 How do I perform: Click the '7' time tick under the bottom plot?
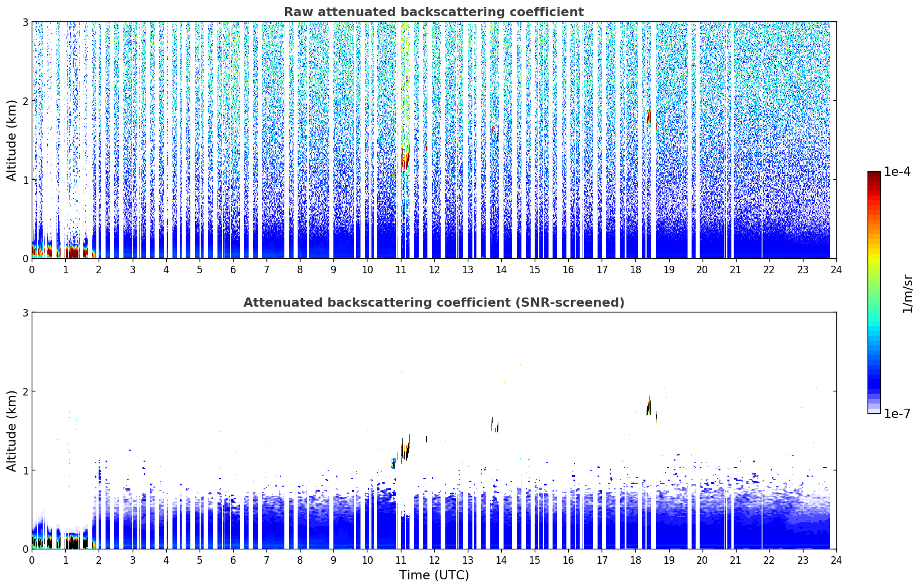266,560
